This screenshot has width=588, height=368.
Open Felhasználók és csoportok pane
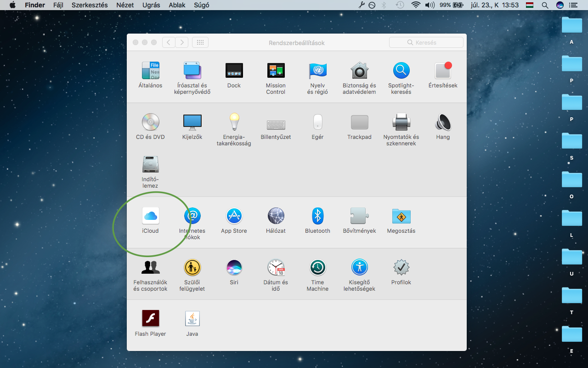[x=150, y=275]
